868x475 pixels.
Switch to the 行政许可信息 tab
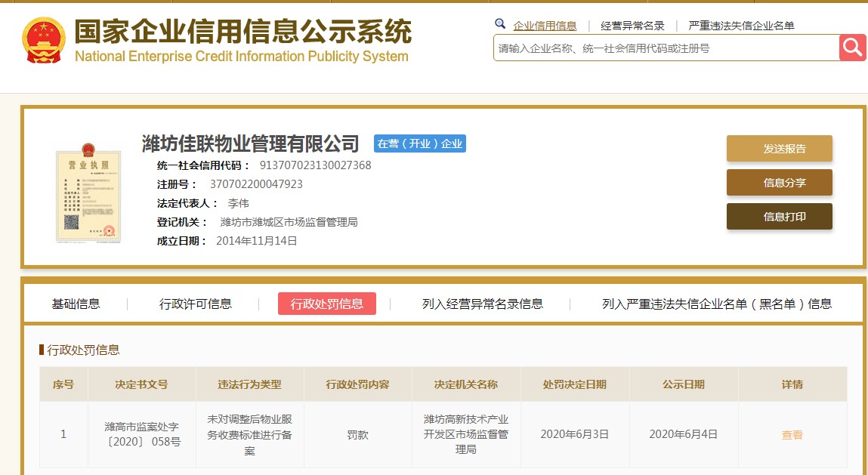(x=196, y=304)
